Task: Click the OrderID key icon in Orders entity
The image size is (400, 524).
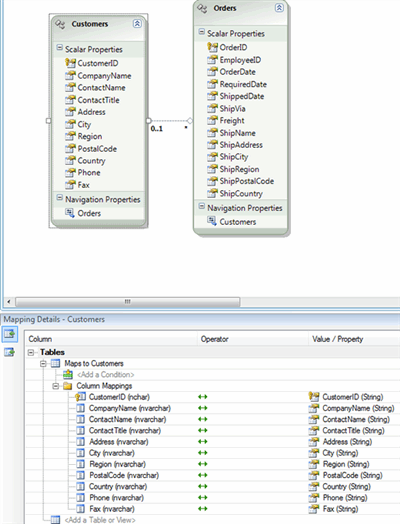Action: [x=212, y=47]
